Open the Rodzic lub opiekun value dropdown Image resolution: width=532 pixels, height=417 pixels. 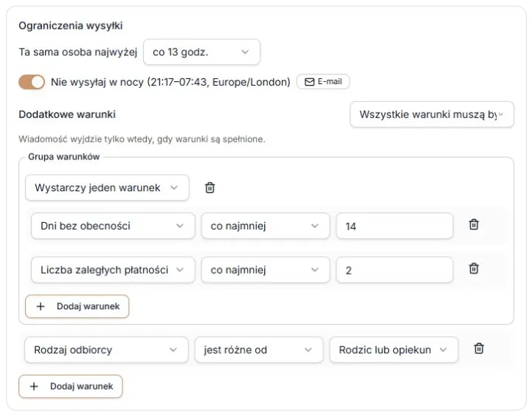click(393, 350)
